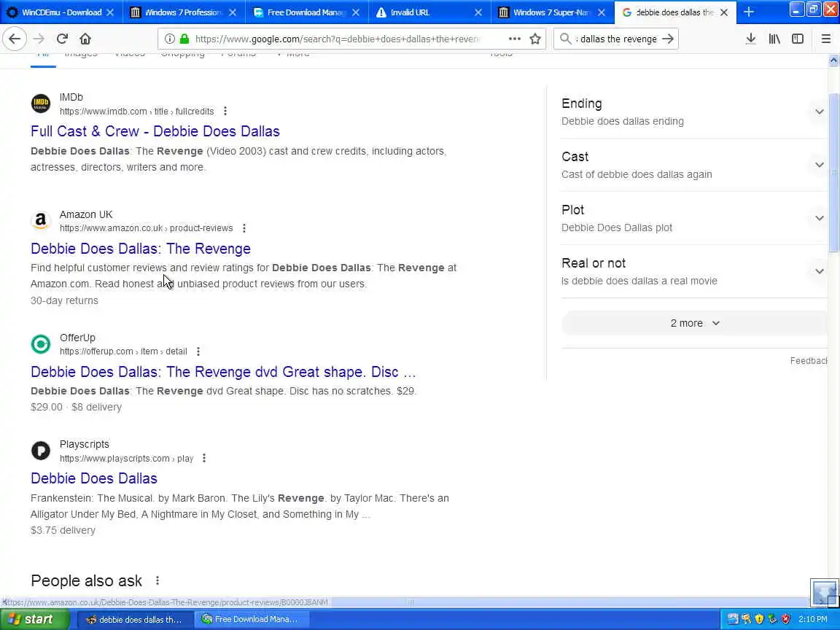Switch to Windows 7 Super-Nano tab

click(x=552, y=12)
